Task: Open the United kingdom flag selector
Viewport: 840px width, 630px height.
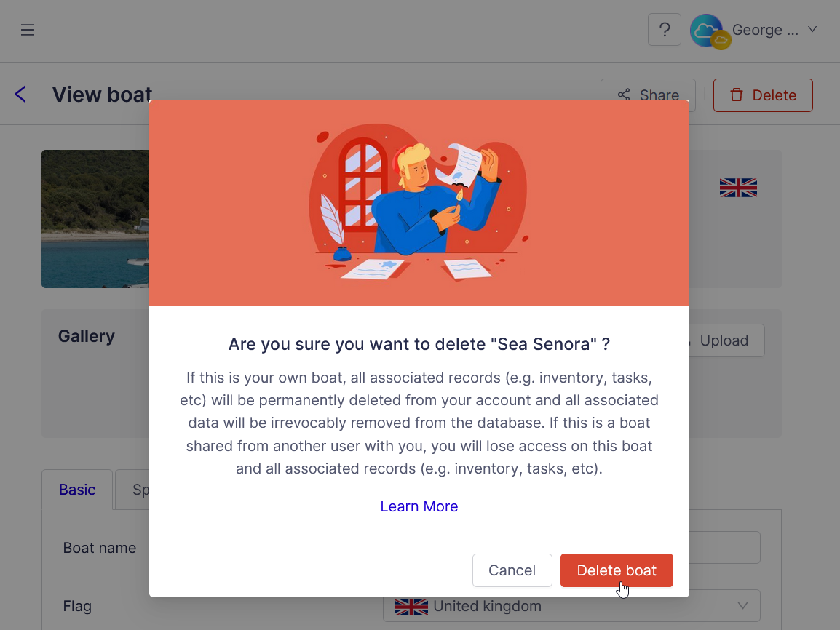Action: (x=571, y=606)
